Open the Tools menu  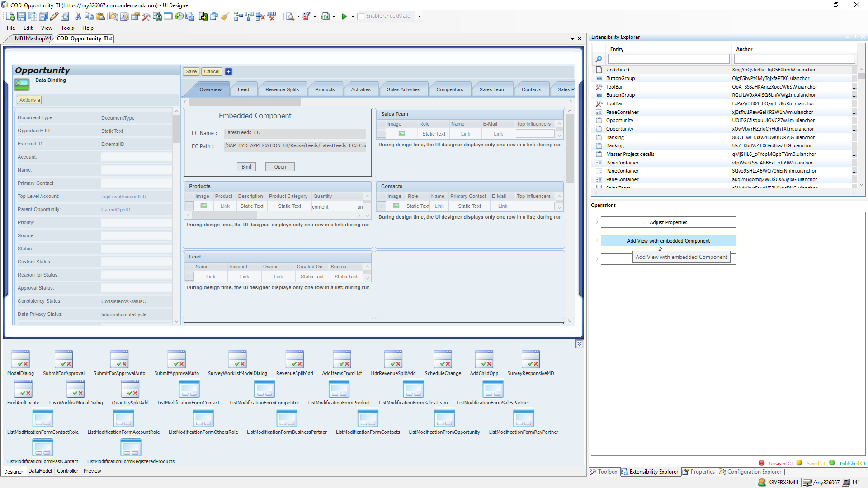[67, 28]
